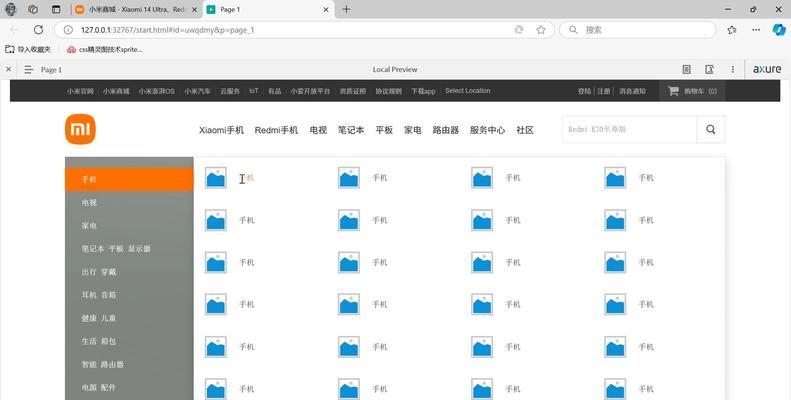The height and width of the screenshot is (400, 791).
Task: Open 社区 in the main navigation
Action: pos(525,130)
